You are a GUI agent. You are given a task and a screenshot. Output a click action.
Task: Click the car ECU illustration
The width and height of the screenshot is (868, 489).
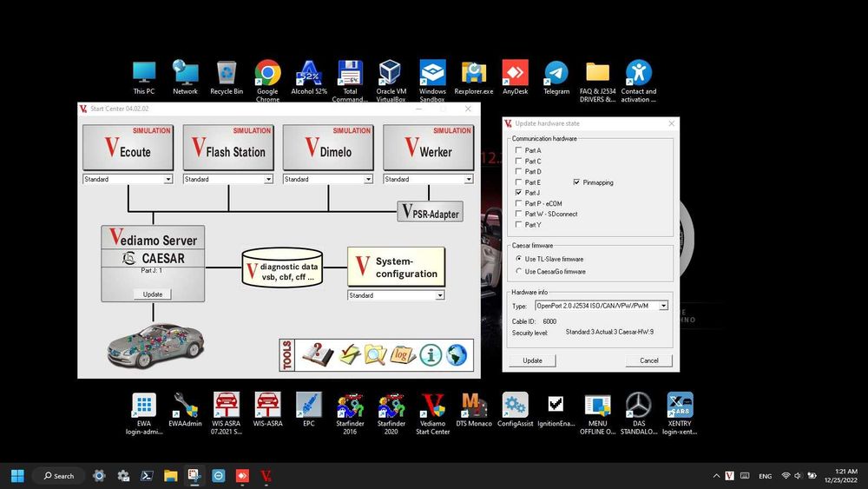155,346
